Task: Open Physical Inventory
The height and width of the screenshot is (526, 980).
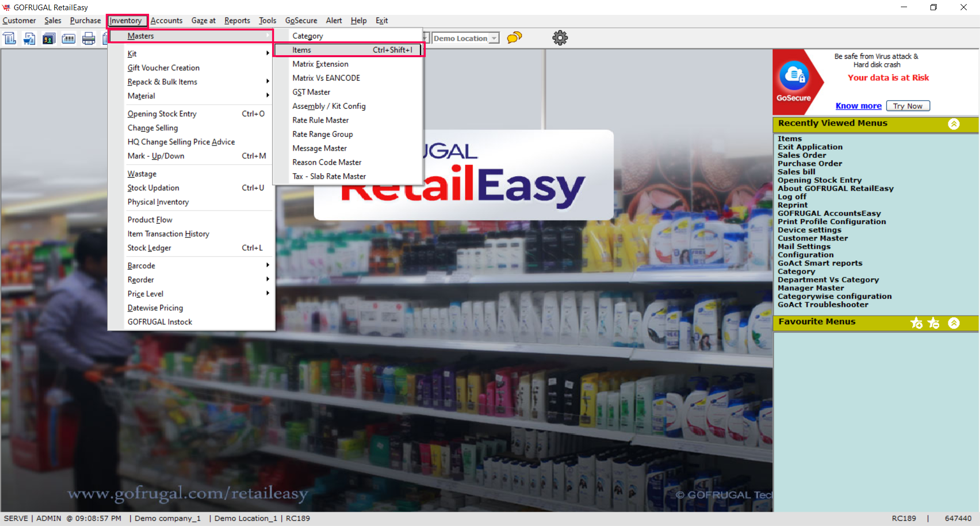Action: [x=191, y=202]
